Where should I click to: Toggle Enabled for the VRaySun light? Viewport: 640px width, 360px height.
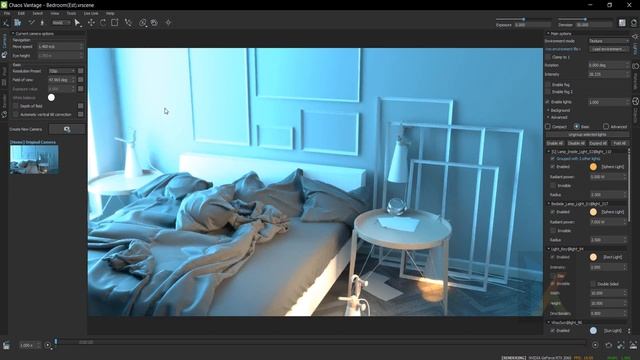click(553, 331)
